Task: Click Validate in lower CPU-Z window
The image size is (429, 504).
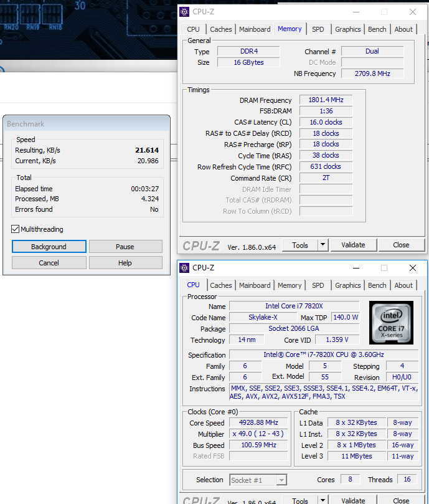Action: point(353,500)
